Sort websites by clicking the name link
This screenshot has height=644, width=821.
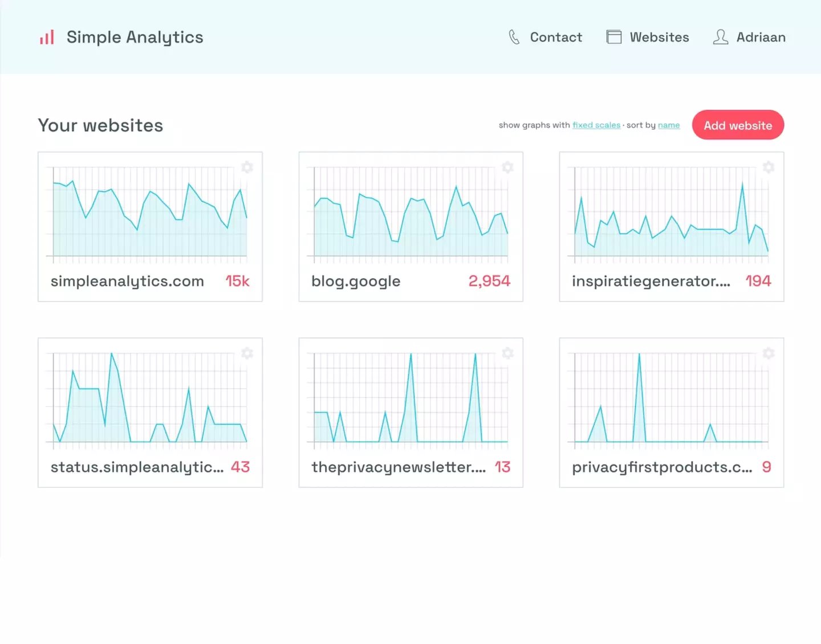tap(668, 125)
